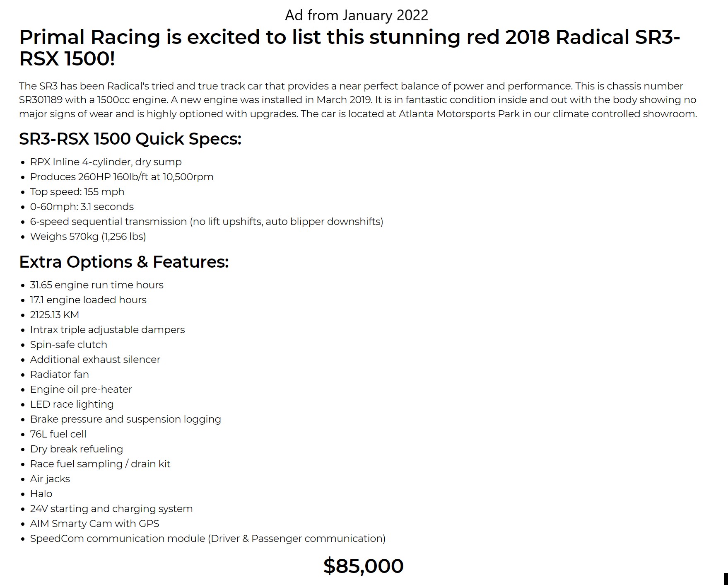Click the "Top speed: 155 mph" line
Image resolution: width=728 pixels, height=585 pixels.
pyautogui.click(x=77, y=192)
